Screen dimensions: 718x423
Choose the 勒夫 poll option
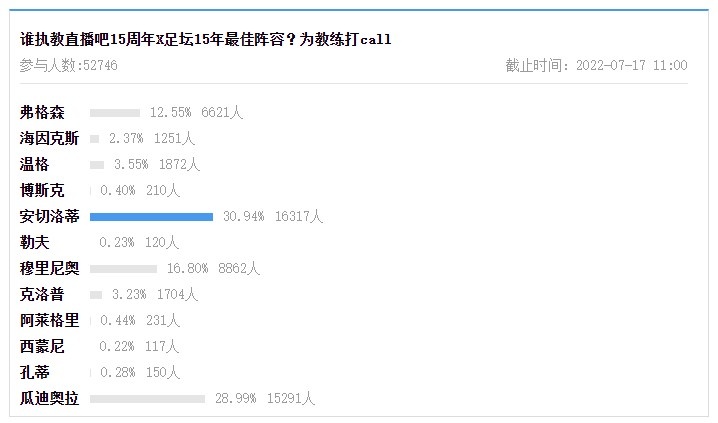[34, 243]
